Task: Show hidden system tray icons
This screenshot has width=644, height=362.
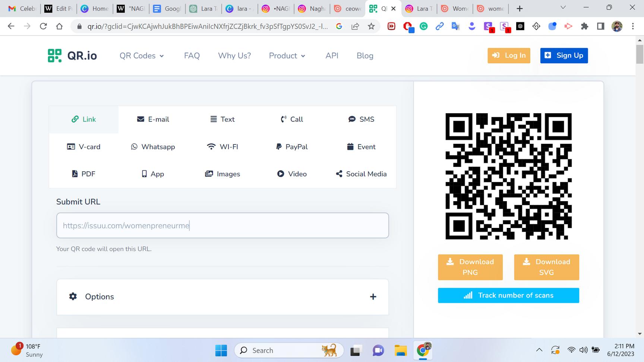Action: click(539, 350)
